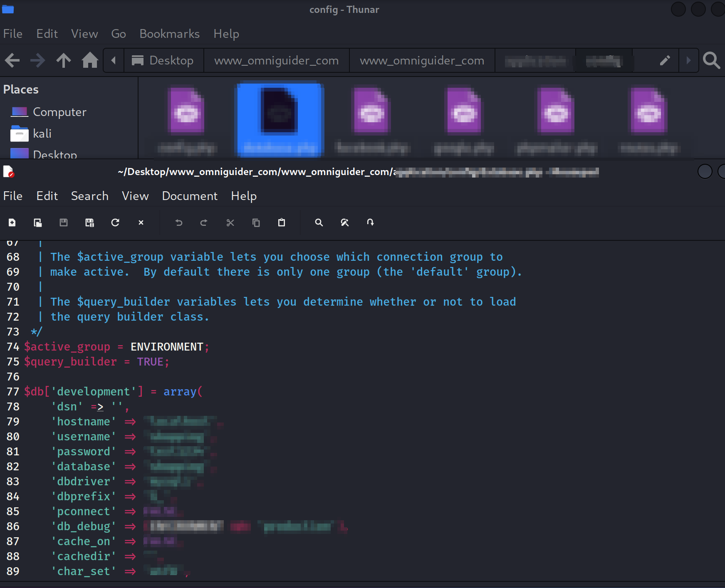Image resolution: width=725 pixels, height=588 pixels.
Task: Undo icon in editor toolbar
Action: [179, 222]
